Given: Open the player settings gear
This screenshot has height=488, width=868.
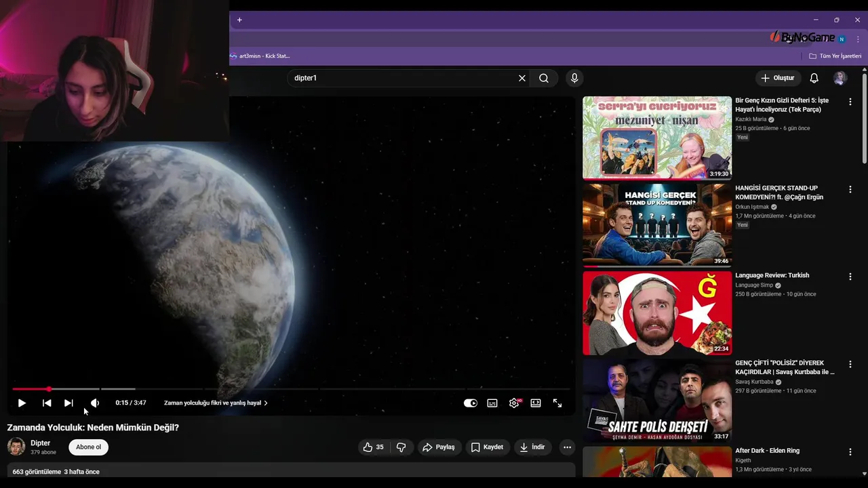Looking at the screenshot, I should (514, 403).
